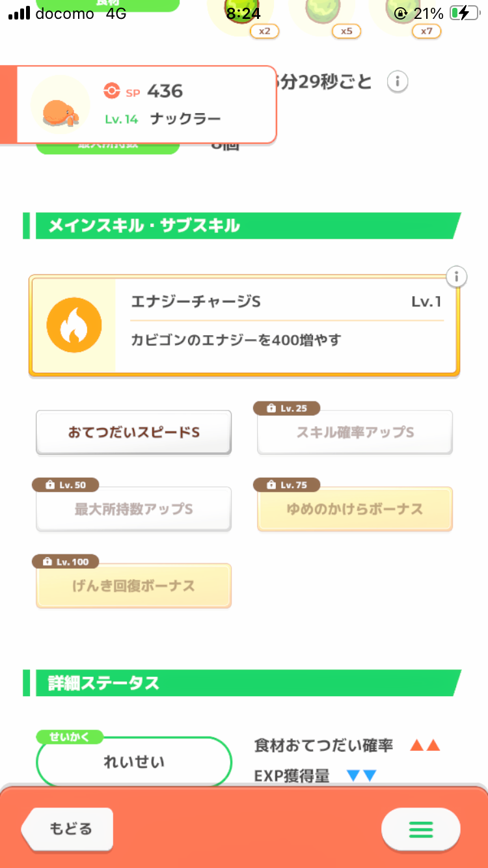Image resolution: width=488 pixels, height=868 pixels.
Task: Tap the locked 最大所持数アップS skill
Action: point(133,509)
